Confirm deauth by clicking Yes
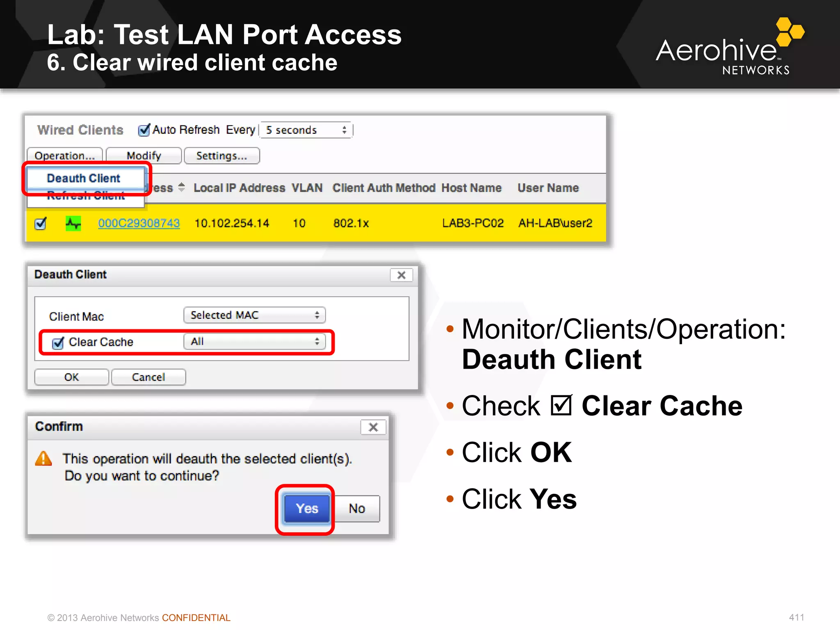840x630 pixels. click(307, 509)
